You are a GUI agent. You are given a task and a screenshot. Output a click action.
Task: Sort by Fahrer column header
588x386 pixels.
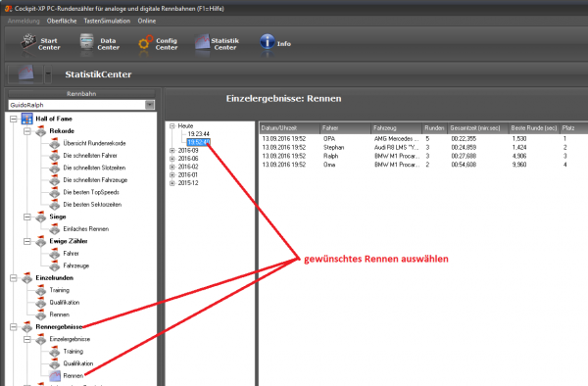coord(345,128)
